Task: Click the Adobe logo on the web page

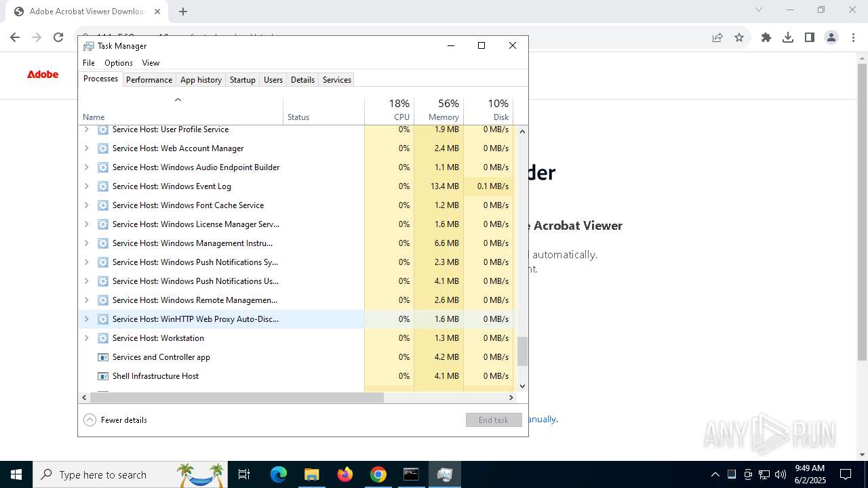Action: [43, 75]
